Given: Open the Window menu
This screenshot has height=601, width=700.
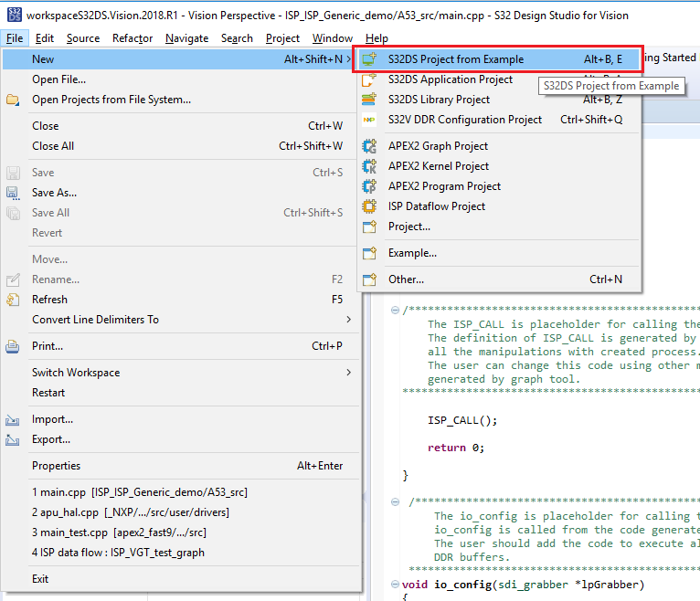Looking at the screenshot, I should pyautogui.click(x=333, y=38).
